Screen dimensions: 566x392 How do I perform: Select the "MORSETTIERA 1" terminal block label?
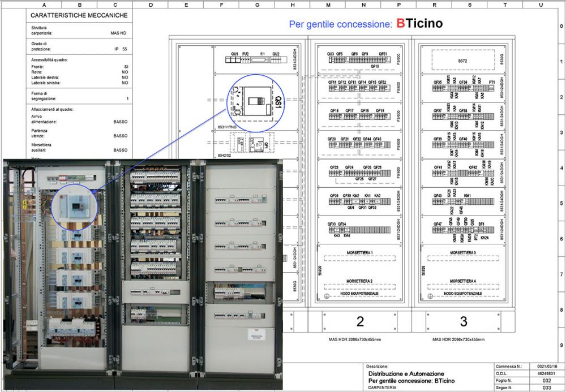(359, 252)
